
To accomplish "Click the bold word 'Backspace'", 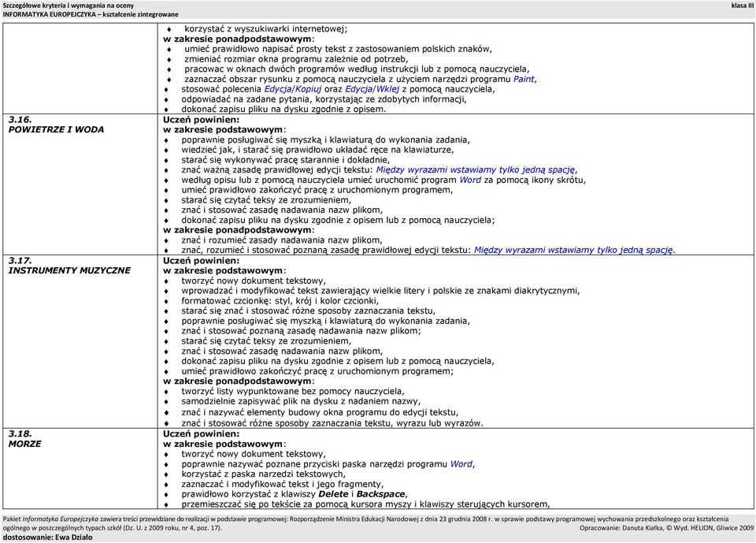I will coord(381,494).
